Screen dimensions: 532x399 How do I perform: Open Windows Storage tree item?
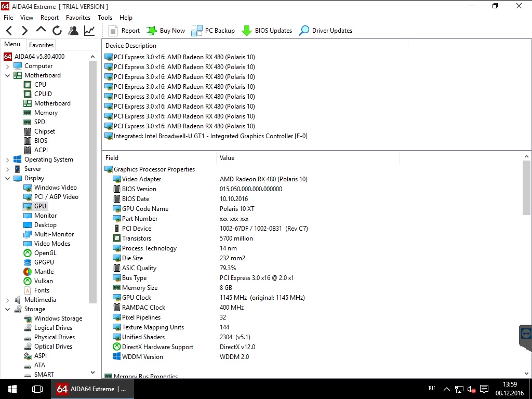point(58,318)
